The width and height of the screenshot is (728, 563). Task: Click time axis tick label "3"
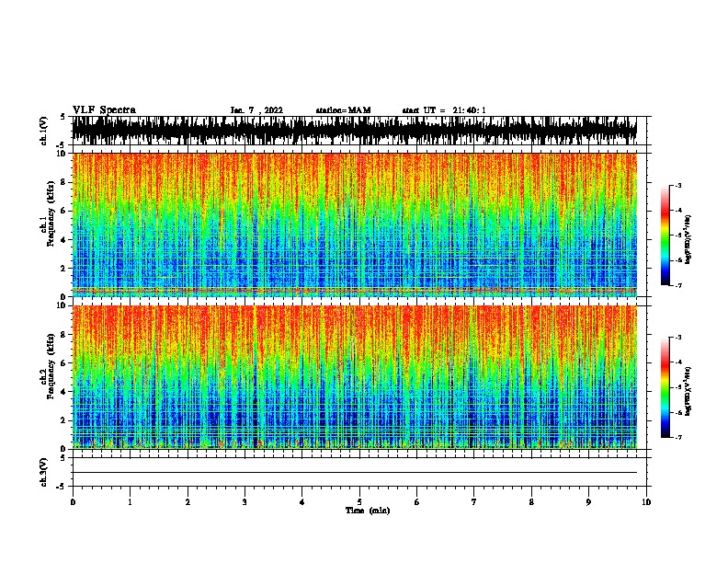pyautogui.click(x=245, y=502)
